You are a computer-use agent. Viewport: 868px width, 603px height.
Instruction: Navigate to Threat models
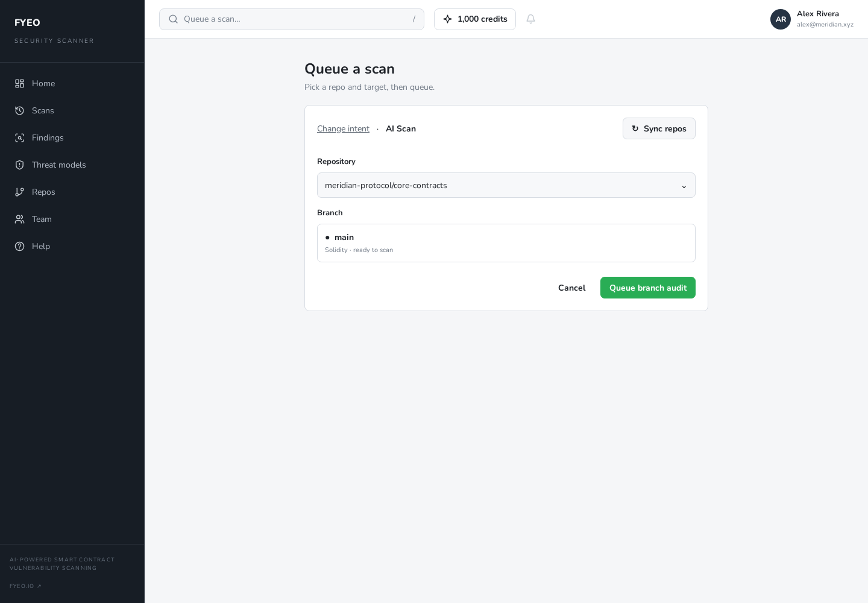72,165
